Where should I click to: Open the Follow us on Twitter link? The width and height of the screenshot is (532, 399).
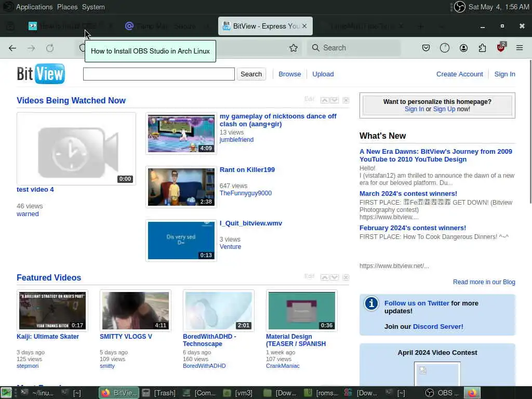(x=417, y=303)
